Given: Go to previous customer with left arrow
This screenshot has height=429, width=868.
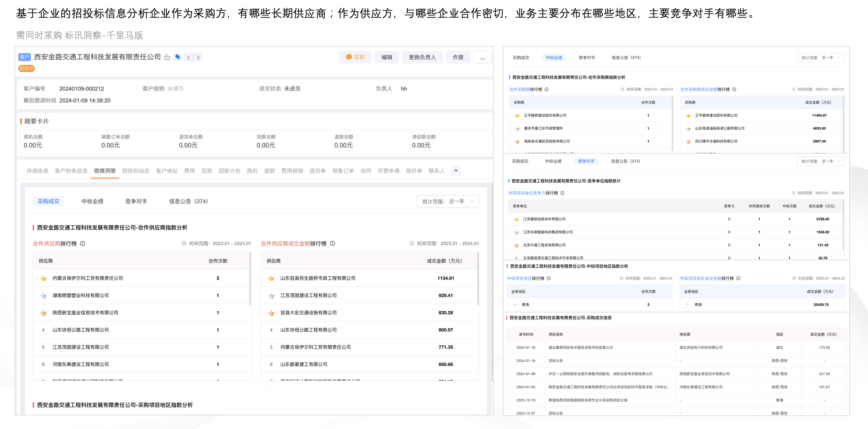Looking at the screenshot, I should click(x=188, y=57).
